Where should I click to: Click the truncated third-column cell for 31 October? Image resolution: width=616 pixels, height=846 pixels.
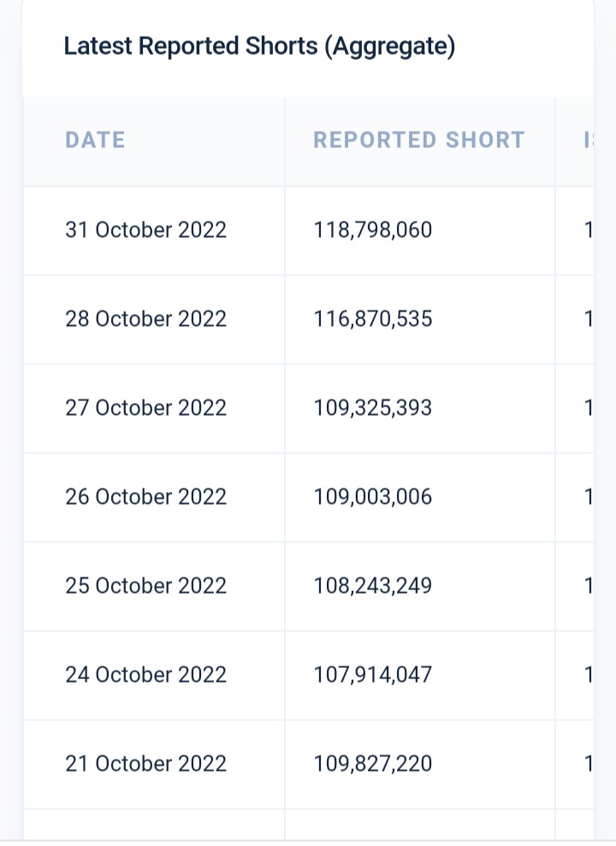(587, 230)
